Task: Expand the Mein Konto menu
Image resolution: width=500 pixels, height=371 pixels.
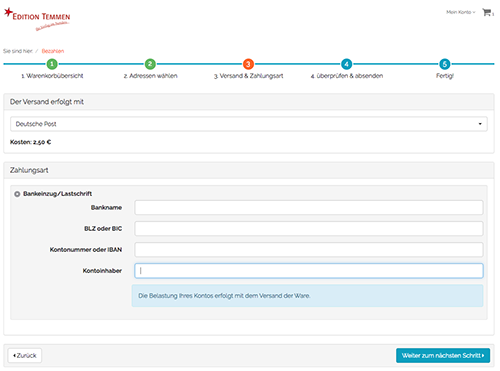Action: [461, 12]
